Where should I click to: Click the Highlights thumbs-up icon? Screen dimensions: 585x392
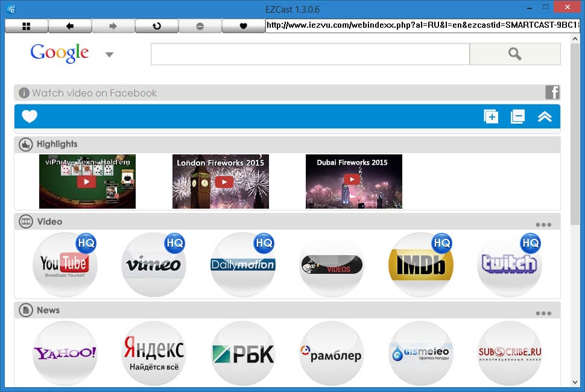(26, 144)
